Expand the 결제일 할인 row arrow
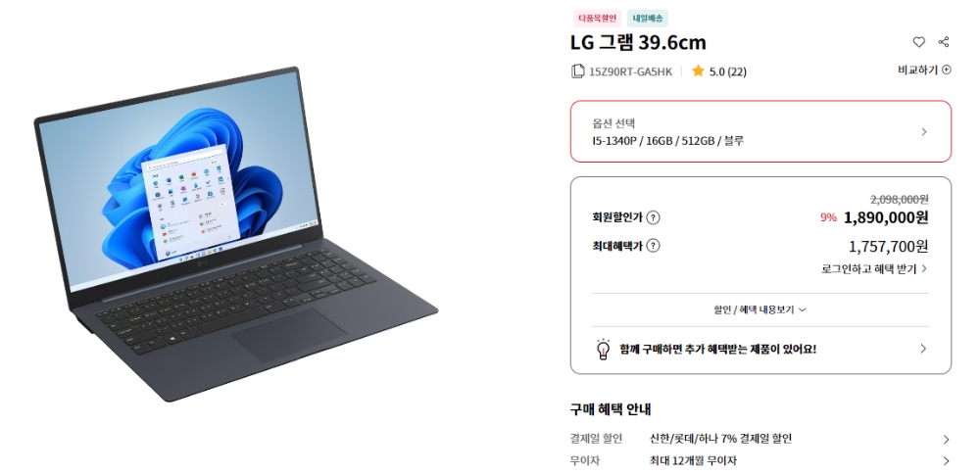This screenshot has width=980, height=474. point(946,439)
